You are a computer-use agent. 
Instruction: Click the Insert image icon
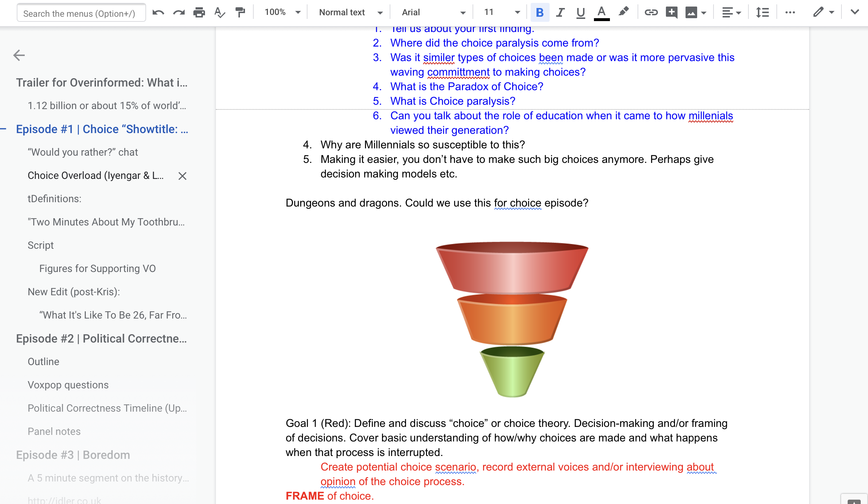click(x=691, y=12)
